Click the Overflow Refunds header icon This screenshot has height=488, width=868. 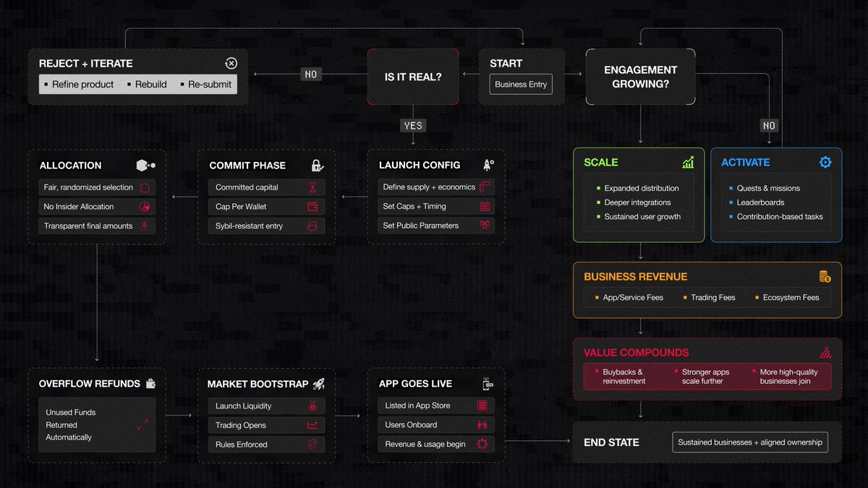(150, 384)
